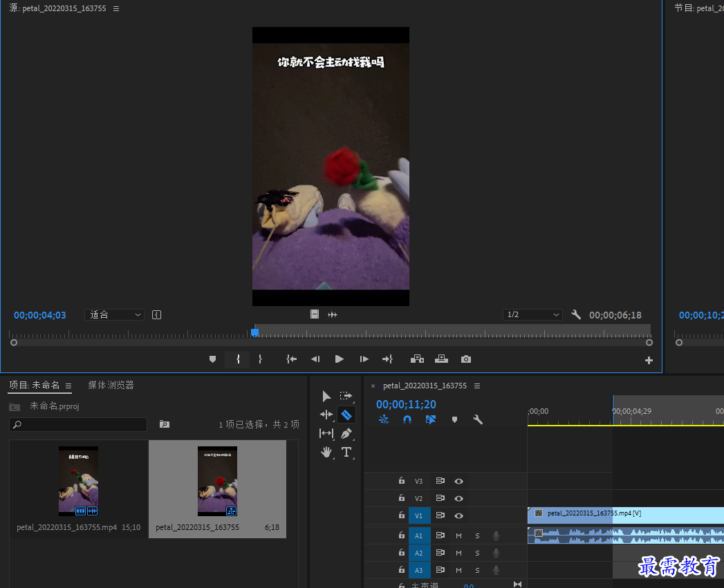
Task: Open the project panel 未命名 menu
Action: tap(68, 386)
